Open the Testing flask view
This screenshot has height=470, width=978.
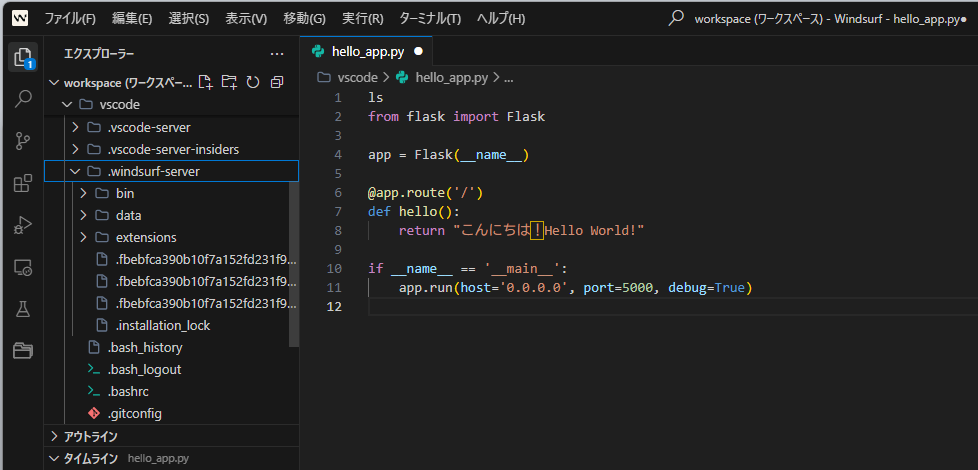[23, 309]
